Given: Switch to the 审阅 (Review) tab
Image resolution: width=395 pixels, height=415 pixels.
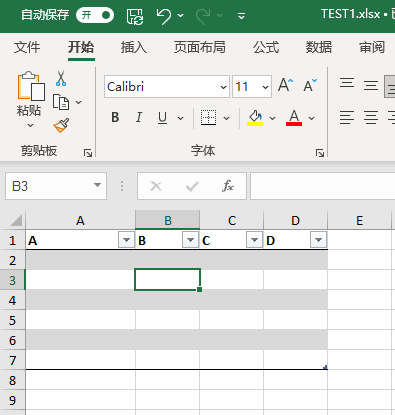Looking at the screenshot, I should [372, 47].
